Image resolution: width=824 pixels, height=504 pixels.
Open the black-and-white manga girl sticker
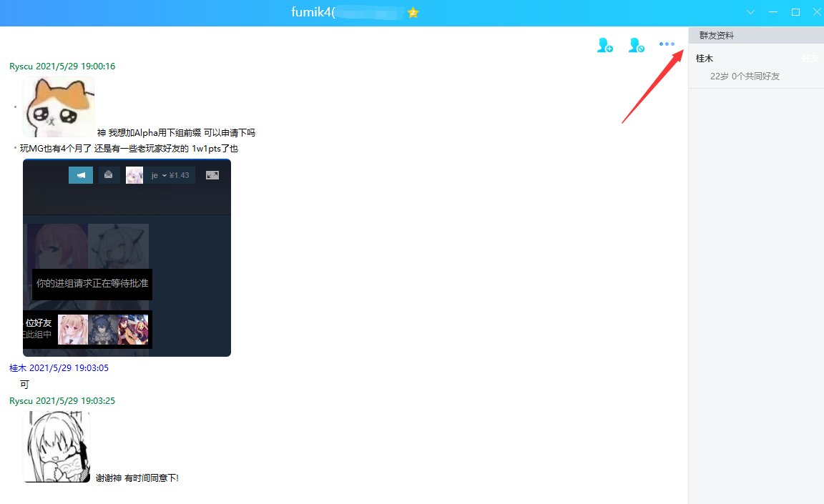point(57,446)
